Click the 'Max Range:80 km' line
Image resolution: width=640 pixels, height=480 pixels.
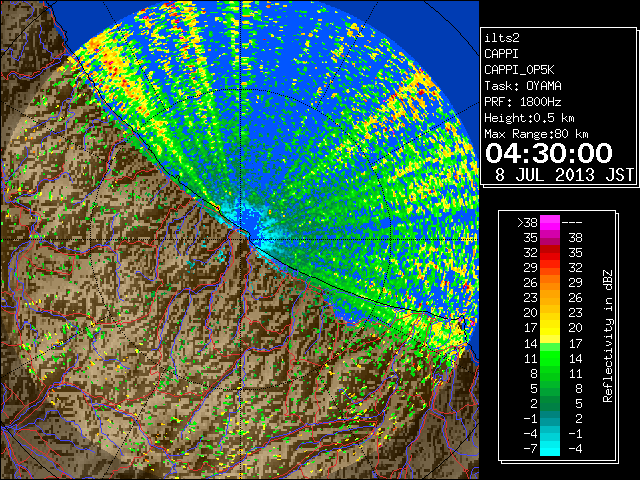click(536, 134)
